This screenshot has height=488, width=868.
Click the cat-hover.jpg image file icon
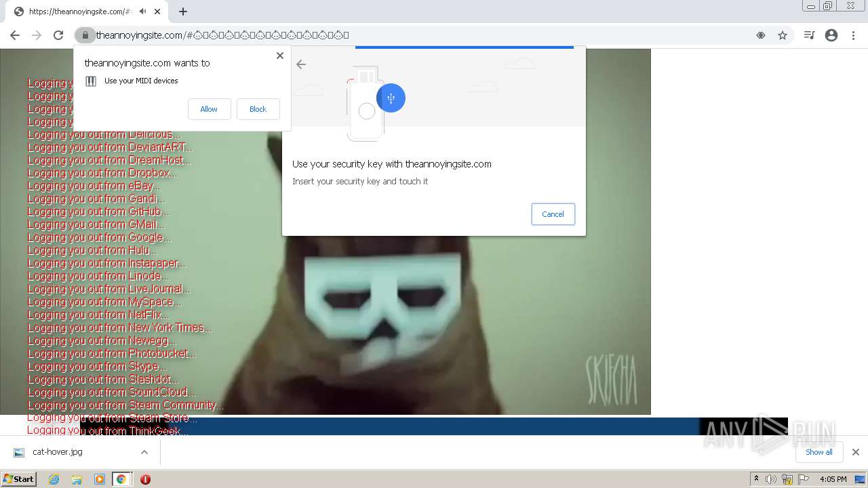coord(19,452)
